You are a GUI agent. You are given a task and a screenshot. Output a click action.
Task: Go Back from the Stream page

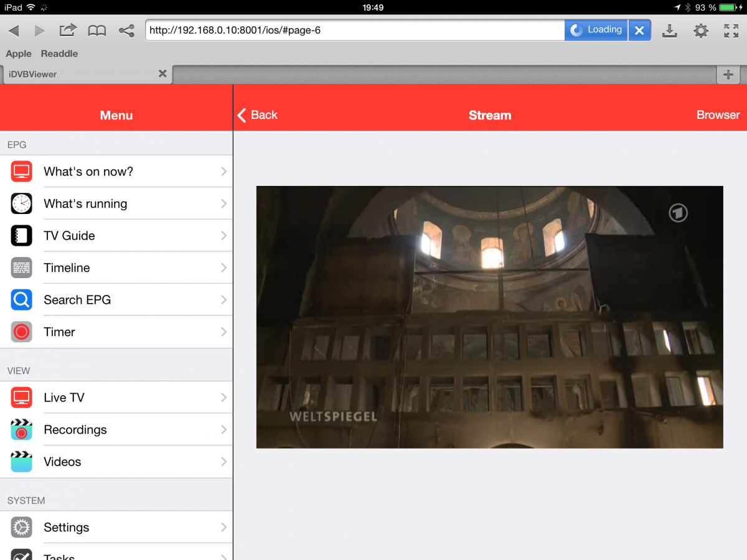tap(258, 115)
